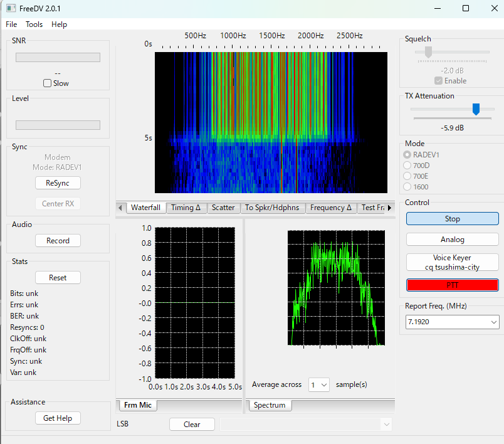Click the Level meter bar
Screen dimensions: 504x444
(x=58, y=125)
